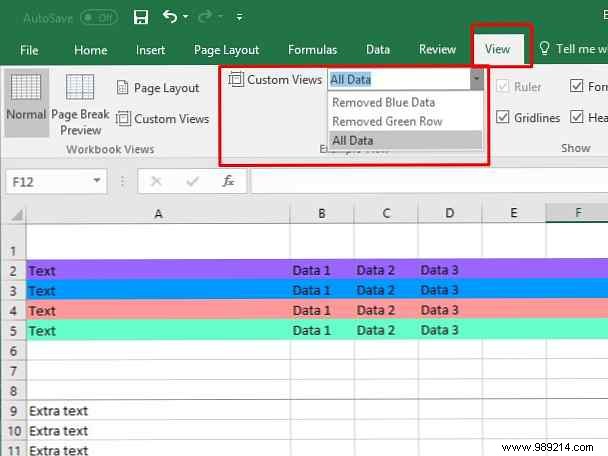Open Custom Views in Workbook Views group
This screenshot has width=608, height=456.
click(163, 119)
